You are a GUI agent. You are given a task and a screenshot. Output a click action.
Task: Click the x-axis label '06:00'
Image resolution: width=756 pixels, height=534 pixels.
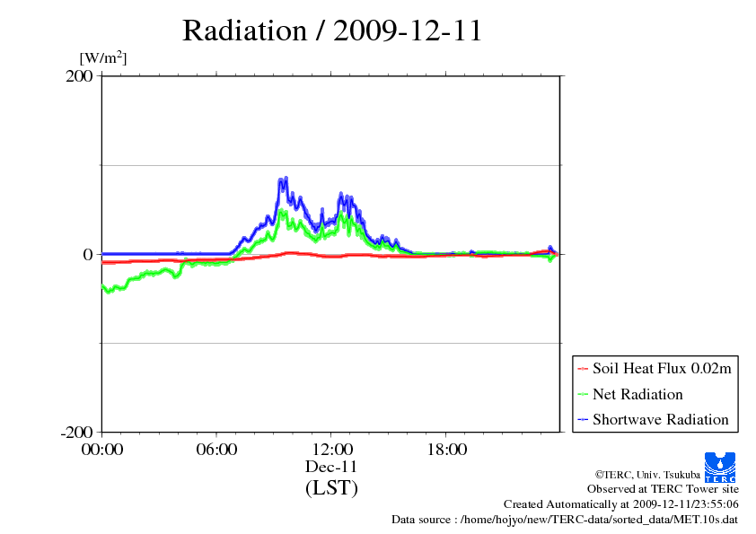[216, 450]
